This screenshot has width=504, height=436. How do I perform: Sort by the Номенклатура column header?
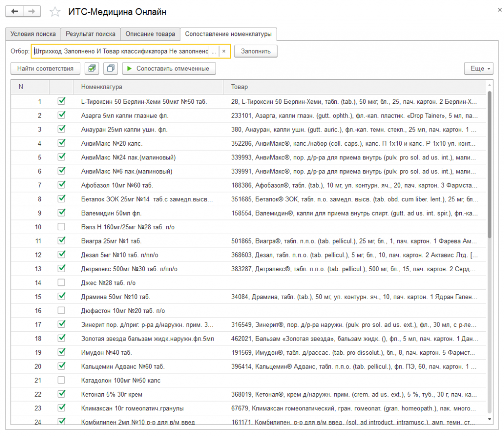coord(148,87)
